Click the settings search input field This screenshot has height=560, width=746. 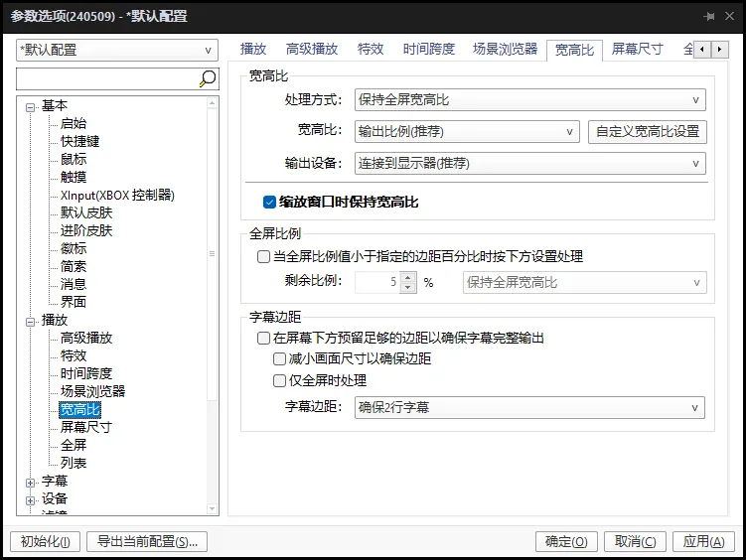point(107,78)
